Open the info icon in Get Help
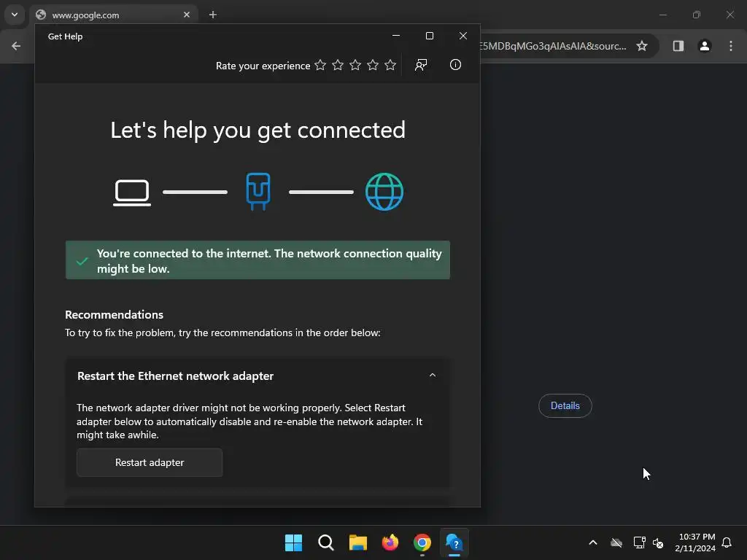Image resolution: width=747 pixels, height=560 pixels. click(455, 65)
